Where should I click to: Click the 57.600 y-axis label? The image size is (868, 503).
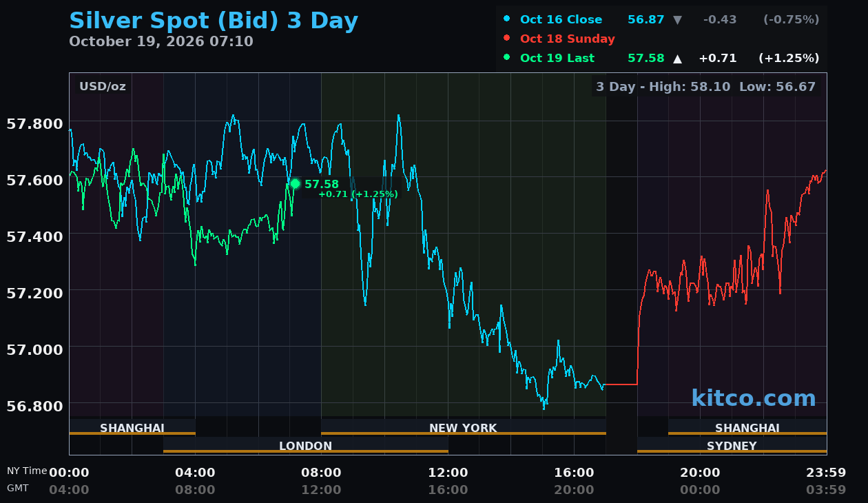[34, 181]
